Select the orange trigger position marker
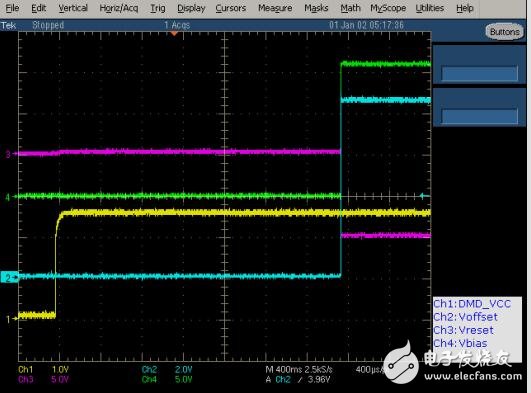531x393 pixels. [174, 33]
